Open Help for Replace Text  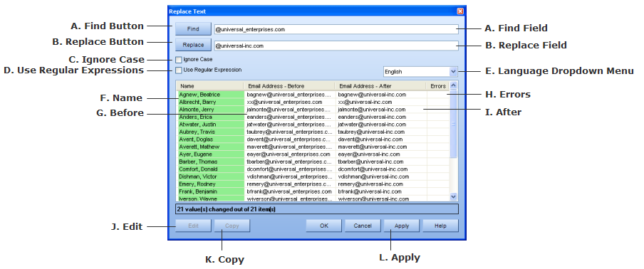coord(440,226)
